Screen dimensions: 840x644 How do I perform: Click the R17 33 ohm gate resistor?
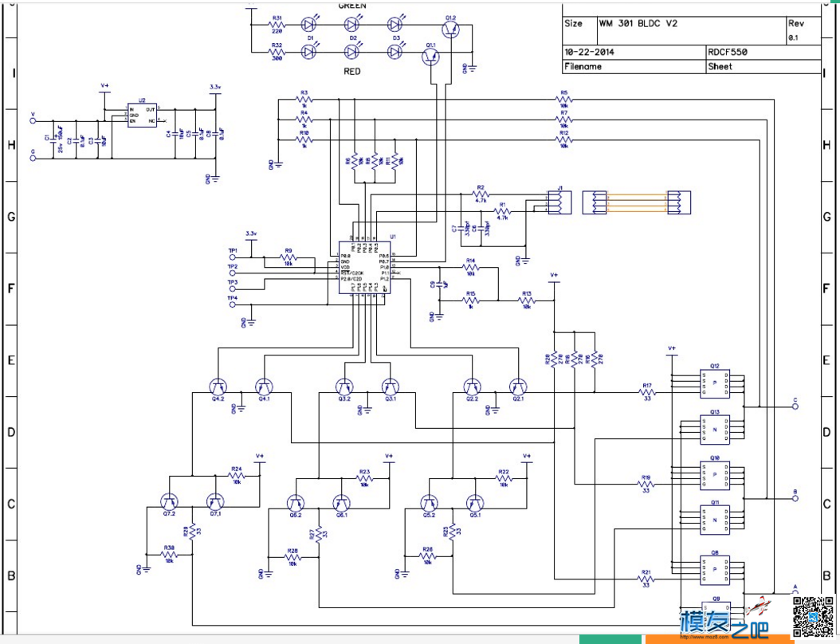point(647,392)
